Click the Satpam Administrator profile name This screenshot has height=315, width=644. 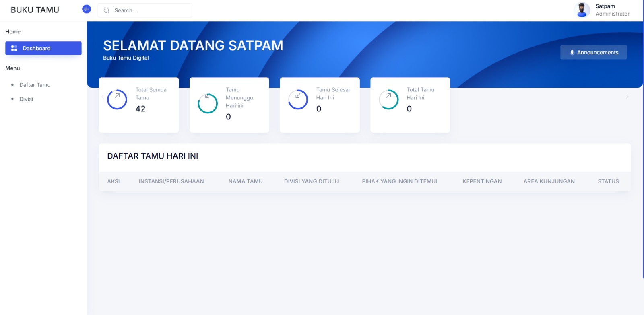pos(612,10)
